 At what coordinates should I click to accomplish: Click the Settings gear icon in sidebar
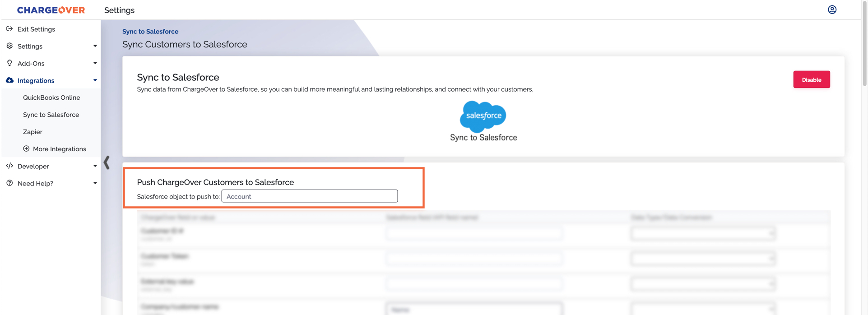(9, 46)
